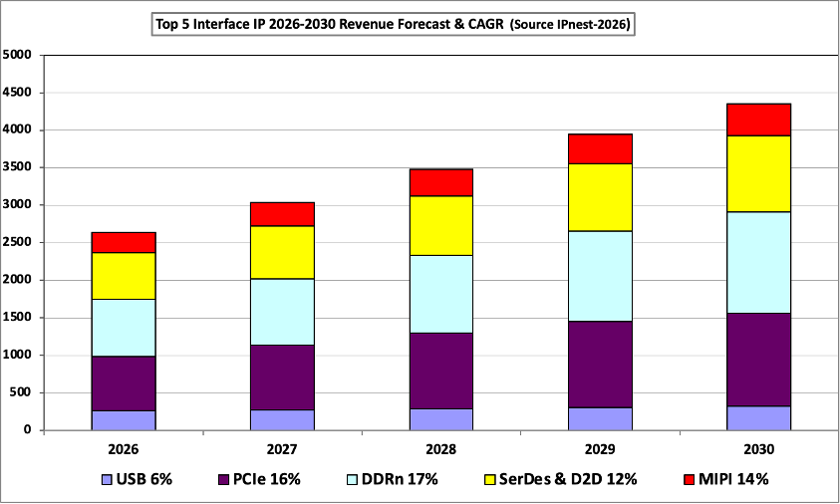Select the 2029 DDRn light-blue segment

coord(601,276)
